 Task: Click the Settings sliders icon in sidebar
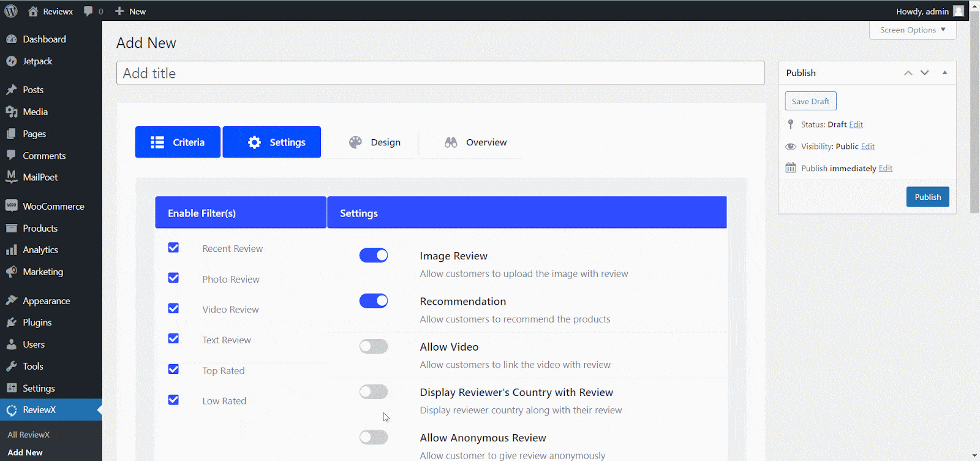(x=11, y=388)
